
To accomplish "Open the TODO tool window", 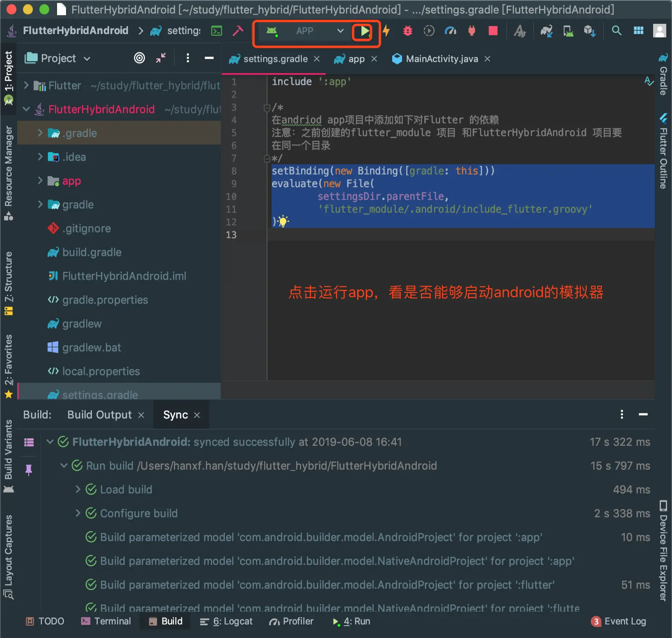I will 45,621.
